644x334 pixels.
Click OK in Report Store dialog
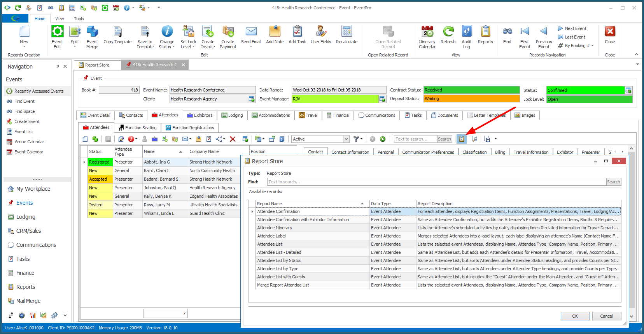pyautogui.click(x=575, y=316)
